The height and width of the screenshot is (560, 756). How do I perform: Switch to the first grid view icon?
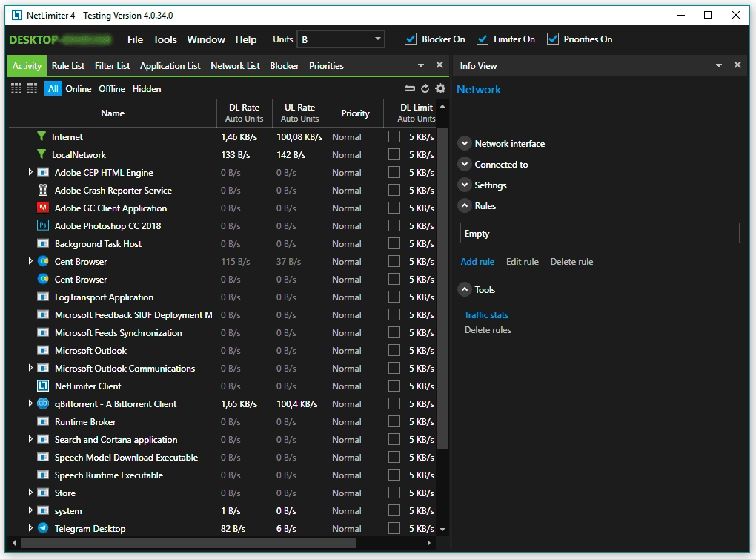coord(16,88)
